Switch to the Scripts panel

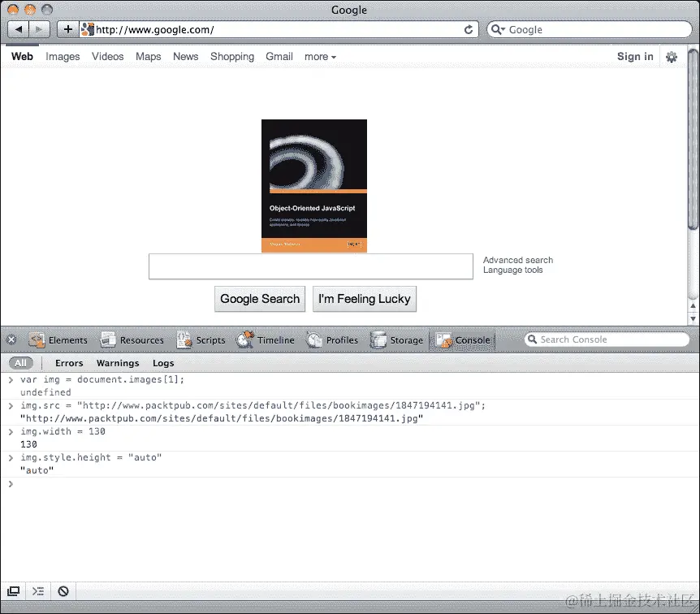[201, 339]
